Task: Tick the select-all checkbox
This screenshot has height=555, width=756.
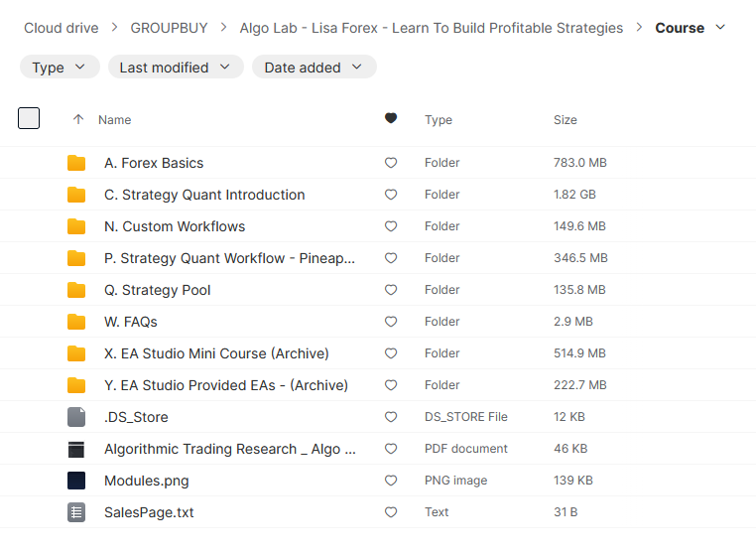Action: (29, 118)
